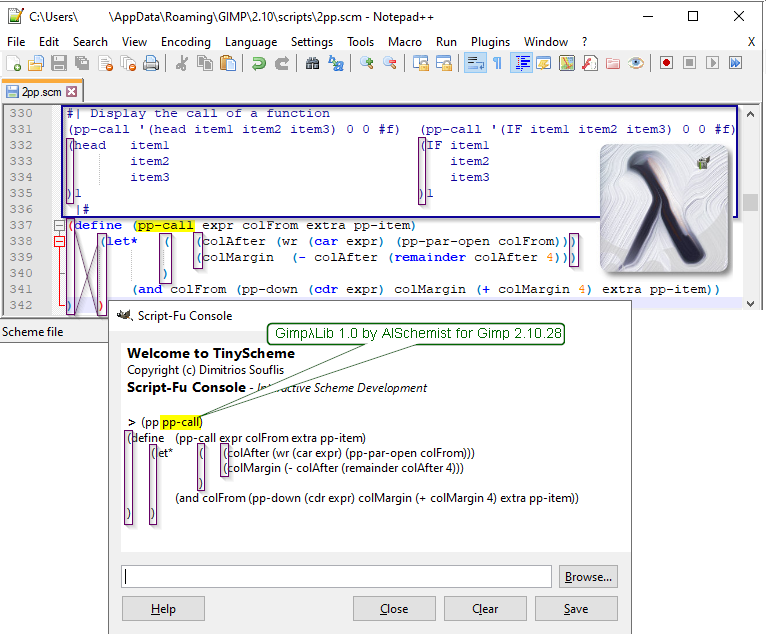Toggle word wrap toolbar button
Screen dimensions: 766x634
(x=474, y=63)
